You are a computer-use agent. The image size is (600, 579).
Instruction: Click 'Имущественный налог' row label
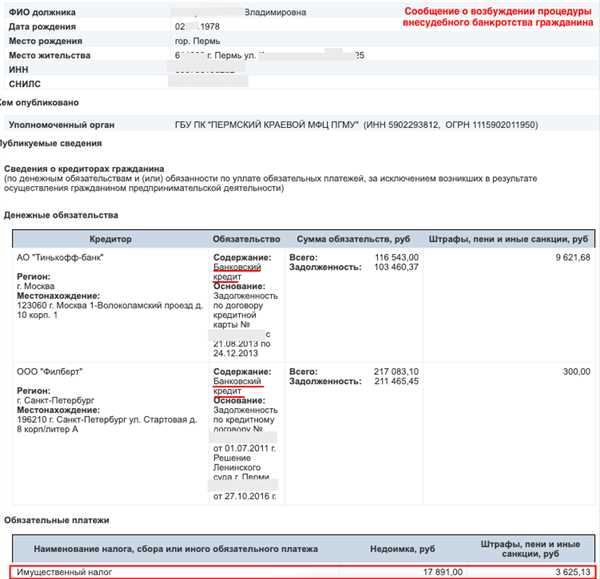click(64, 572)
